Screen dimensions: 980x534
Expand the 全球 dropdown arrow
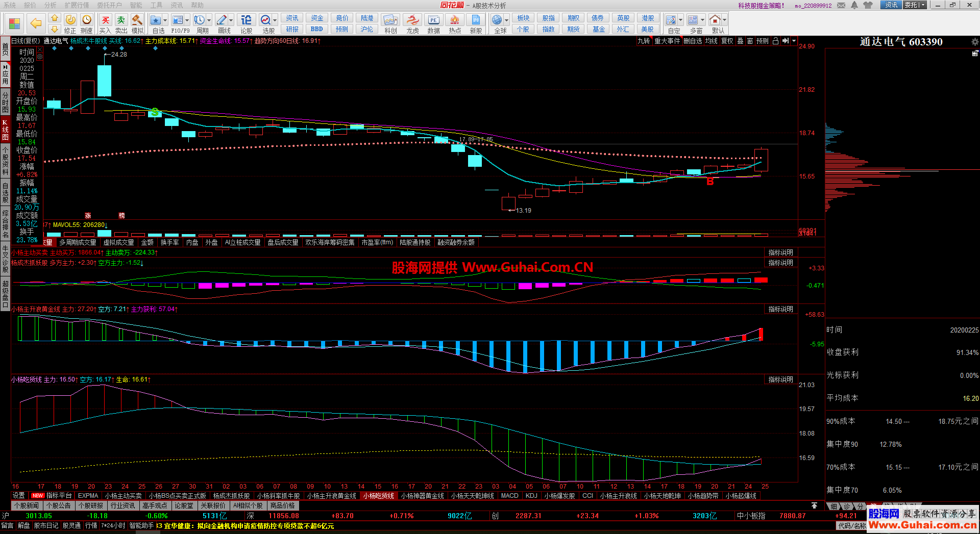point(507,20)
